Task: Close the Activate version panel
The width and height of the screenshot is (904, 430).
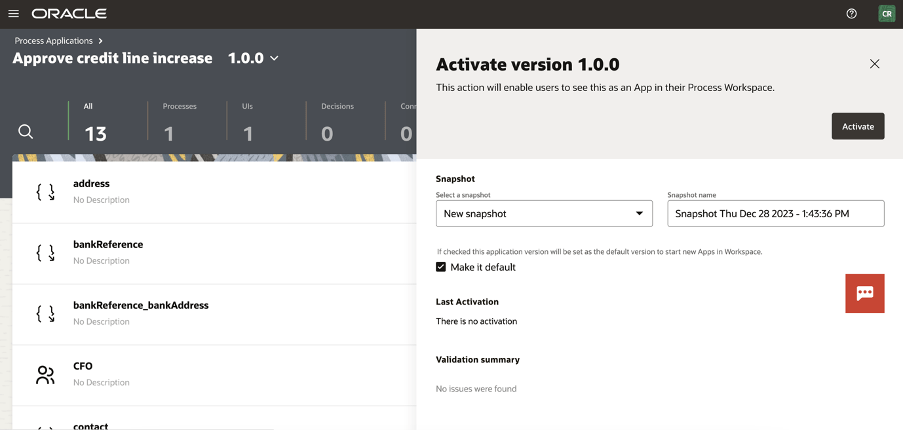Action: pos(874,64)
